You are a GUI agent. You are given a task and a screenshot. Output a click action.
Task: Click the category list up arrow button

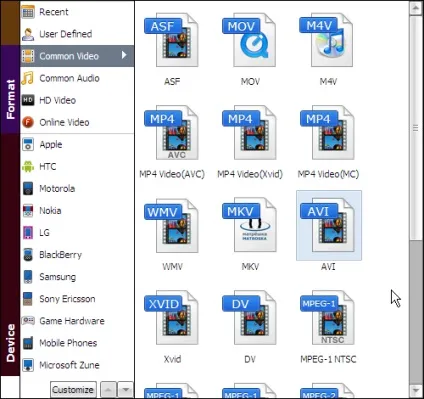[x=108, y=390]
